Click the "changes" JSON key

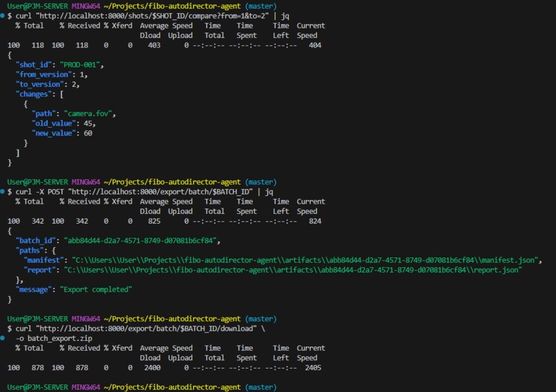(34, 94)
